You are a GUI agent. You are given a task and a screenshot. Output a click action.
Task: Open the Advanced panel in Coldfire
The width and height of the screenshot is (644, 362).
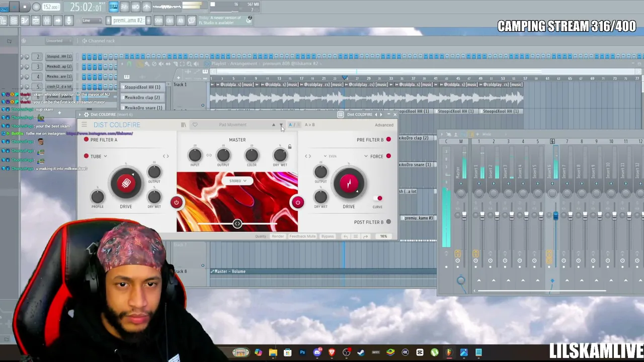(384, 125)
